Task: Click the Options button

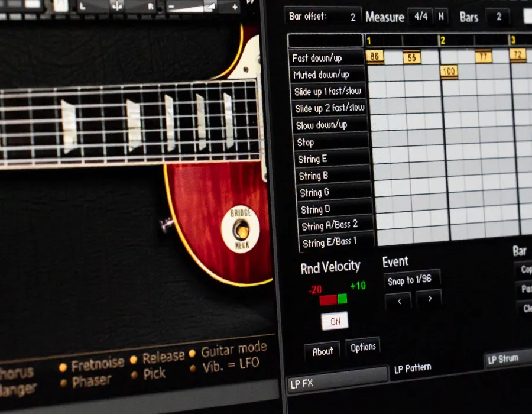Action: 362,347
